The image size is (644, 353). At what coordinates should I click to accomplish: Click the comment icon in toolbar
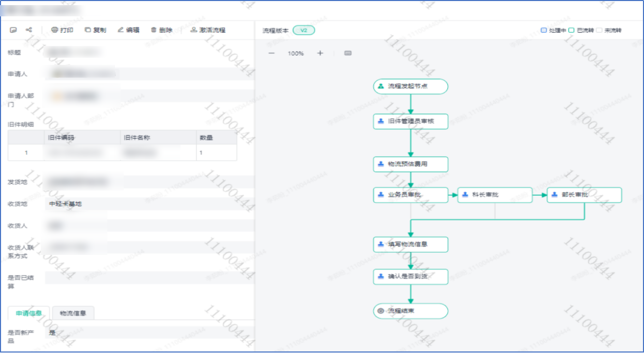13,30
